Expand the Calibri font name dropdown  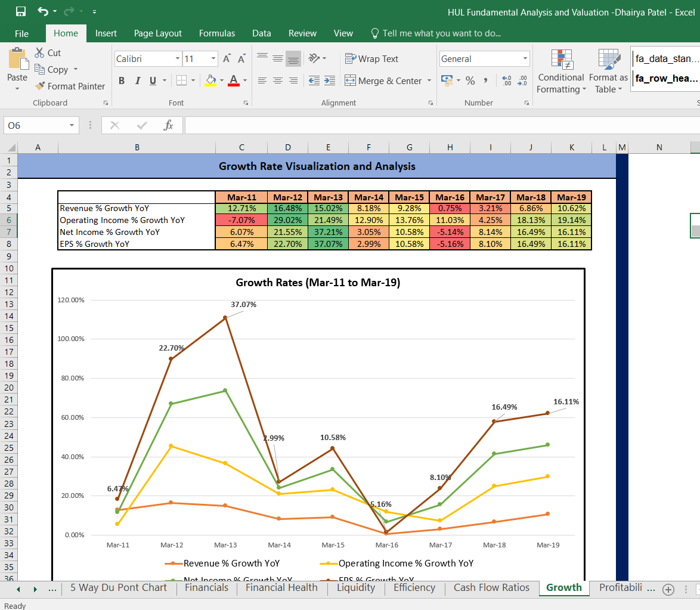click(177, 58)
